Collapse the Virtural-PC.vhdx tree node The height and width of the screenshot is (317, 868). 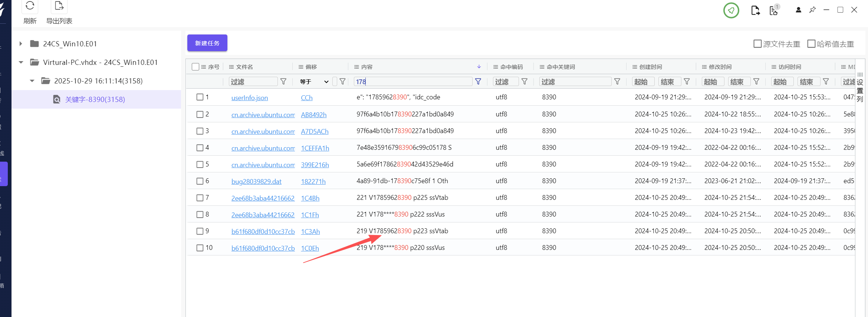pos(21,62)
